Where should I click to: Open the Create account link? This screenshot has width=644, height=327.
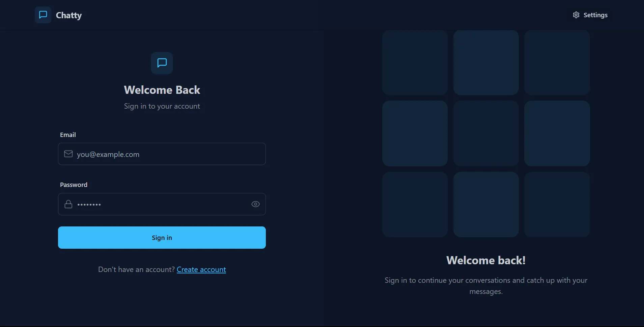point(201,269)
